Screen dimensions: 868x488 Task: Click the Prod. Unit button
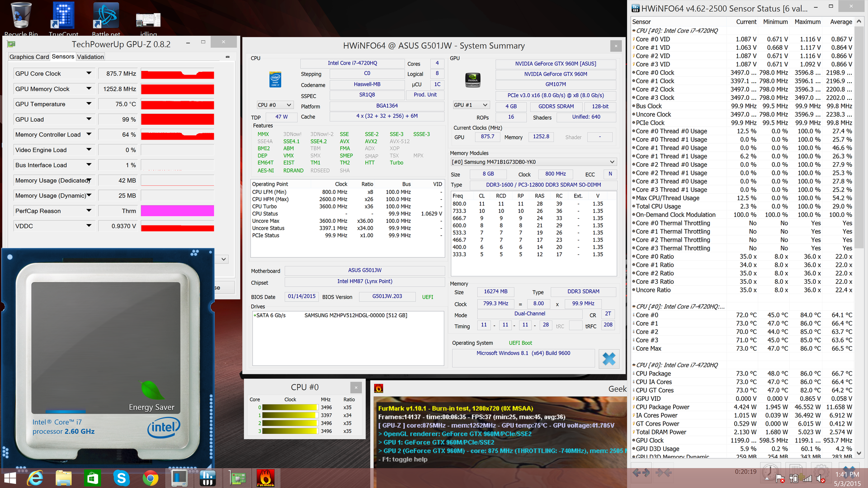tap(425, 95)
